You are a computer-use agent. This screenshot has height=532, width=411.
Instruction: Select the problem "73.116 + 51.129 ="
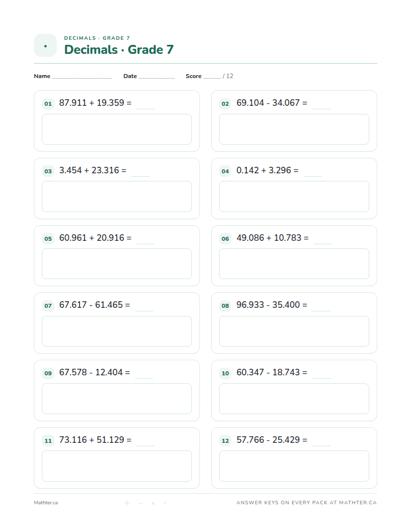point(95,440)
